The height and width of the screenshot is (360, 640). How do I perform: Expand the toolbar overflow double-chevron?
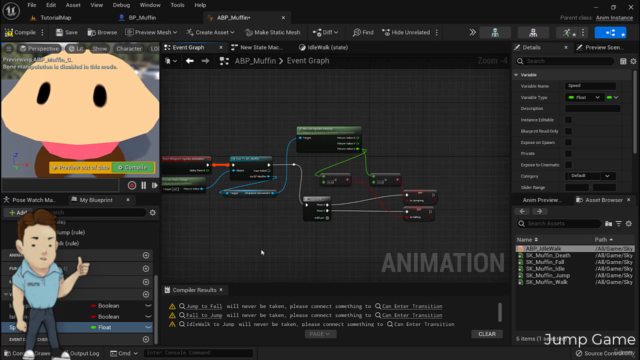point(472,32)
